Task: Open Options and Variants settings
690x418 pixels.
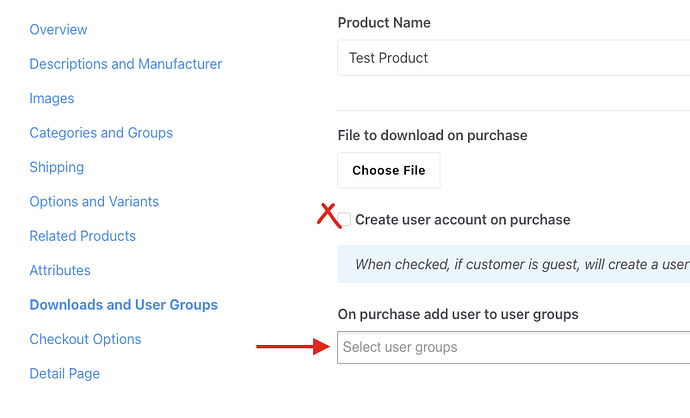Action: click(94, 202)
